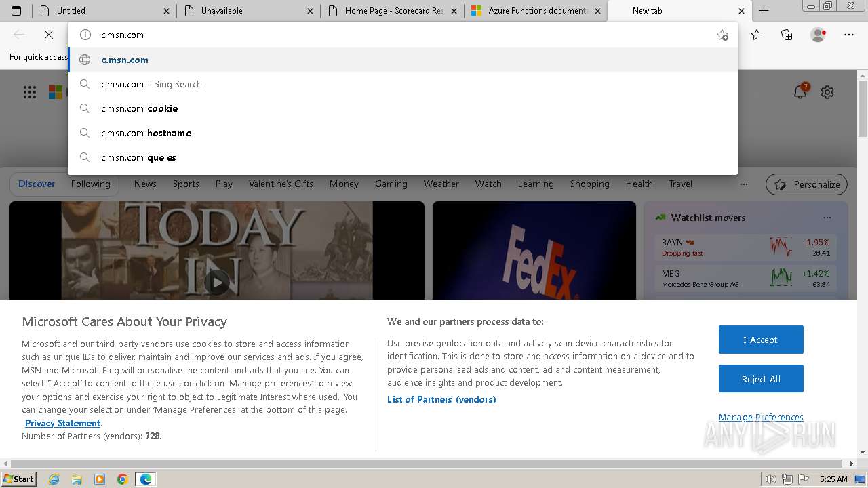The width and height of the screenshot is (868, 488).
Task: Select the c.msn.com URL suggestion
Action: point(403,60)
